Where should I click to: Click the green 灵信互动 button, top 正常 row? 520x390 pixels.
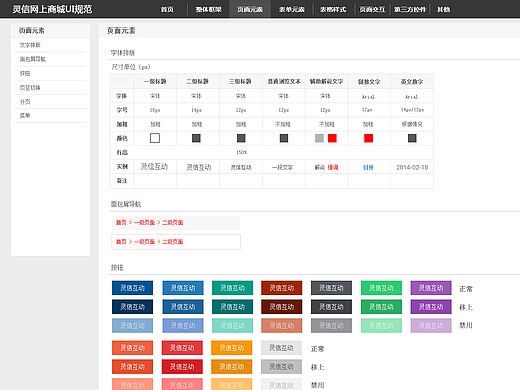point(381,288)
